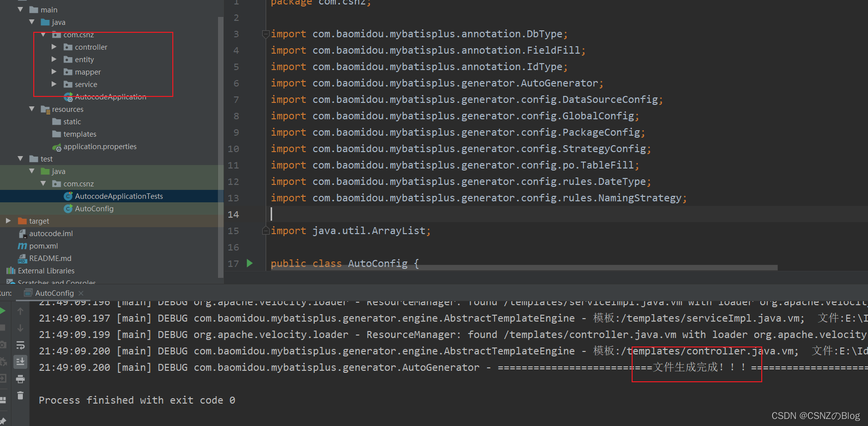Click the pom.xml Maven file icon
Viewport: 868px width, 426px height.
[x=22, y=246]
